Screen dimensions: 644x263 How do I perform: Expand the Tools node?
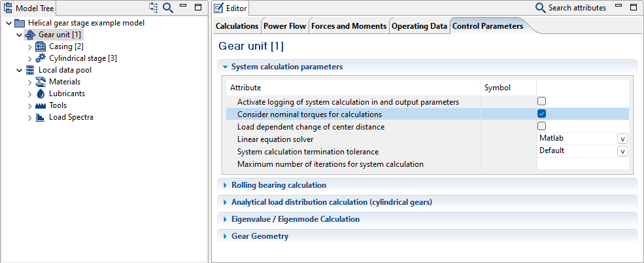click(x=29, y=106)
